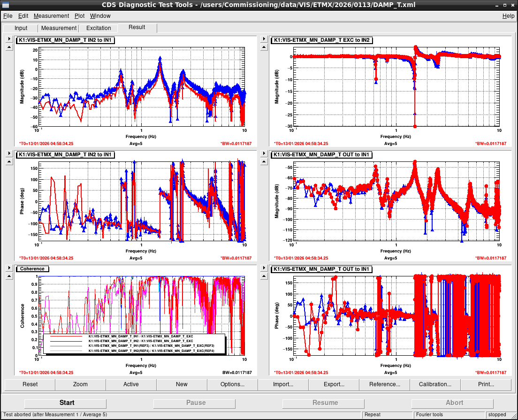Click up-arrow icon beside OUT to IN1 magnitude plot
The width and height of the screenshot is (518, 420).
(264, 162)
